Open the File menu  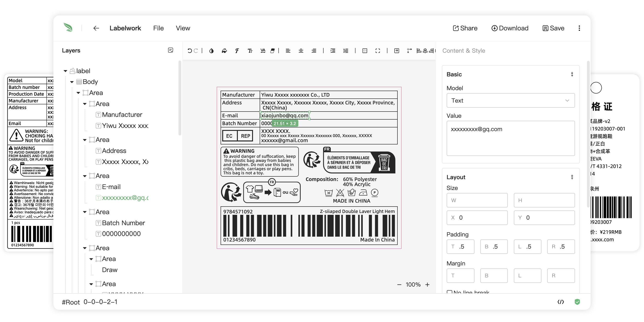click(x=158, y=28)
